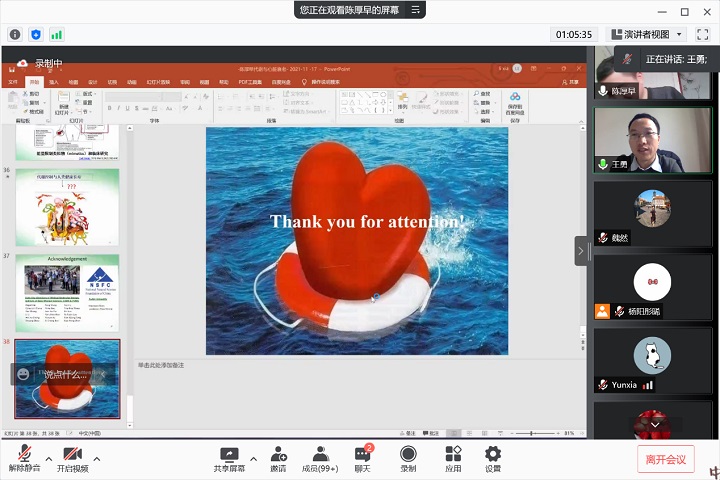Click the blue security shield icon
720x480 pixels.
click(x=36, y=34)
